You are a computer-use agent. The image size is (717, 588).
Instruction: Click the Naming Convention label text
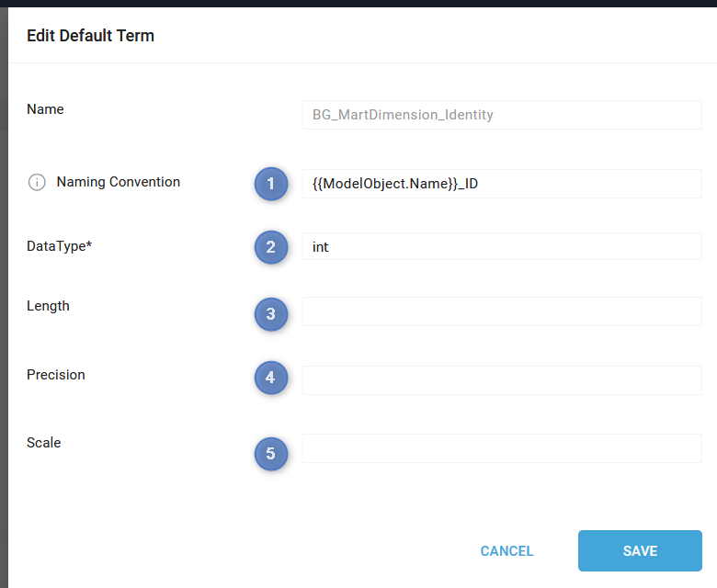coord(118,182)
